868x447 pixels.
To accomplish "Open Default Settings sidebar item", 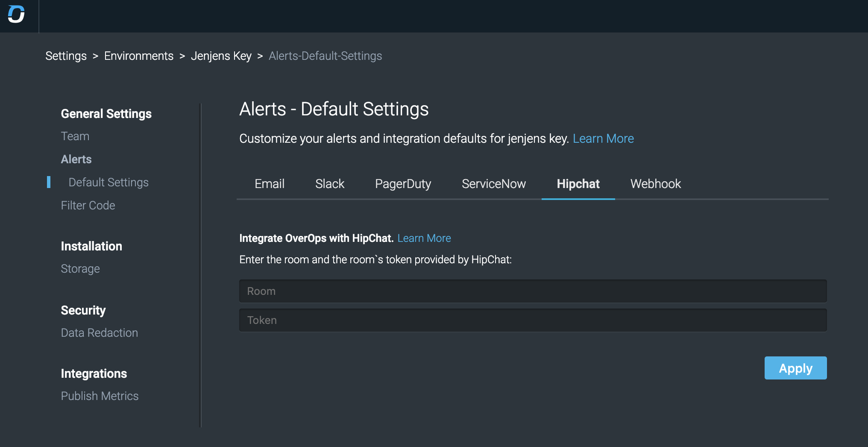I will [108, 182].
